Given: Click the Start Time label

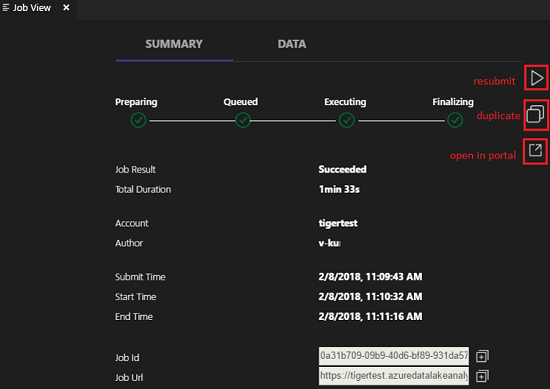Looking at the screenshot, I should pos(136,297).
